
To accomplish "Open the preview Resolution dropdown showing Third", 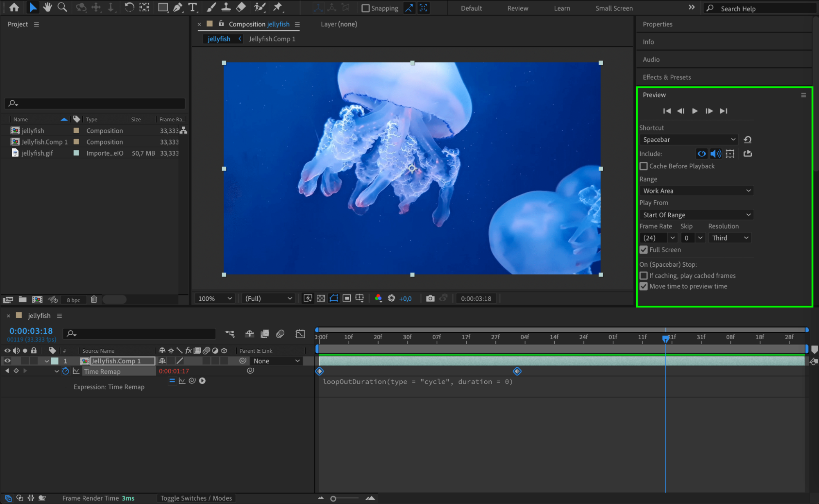I will tap(730, 238).
